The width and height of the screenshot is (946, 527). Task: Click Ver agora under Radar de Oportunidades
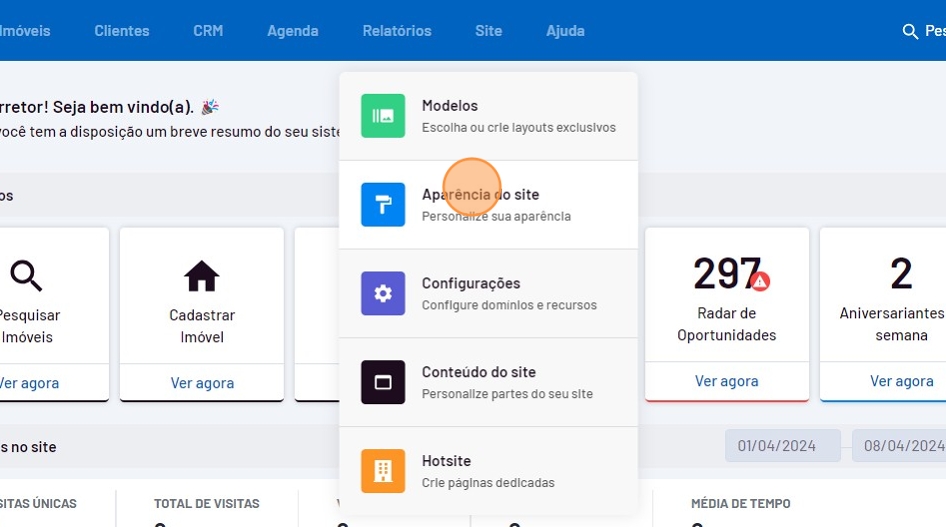(726, 381)
